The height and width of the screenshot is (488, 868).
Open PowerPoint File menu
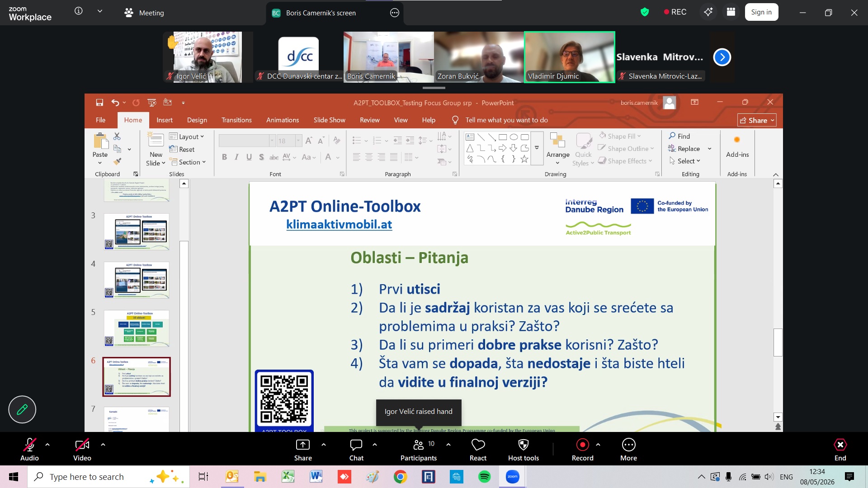pos(100,120)
